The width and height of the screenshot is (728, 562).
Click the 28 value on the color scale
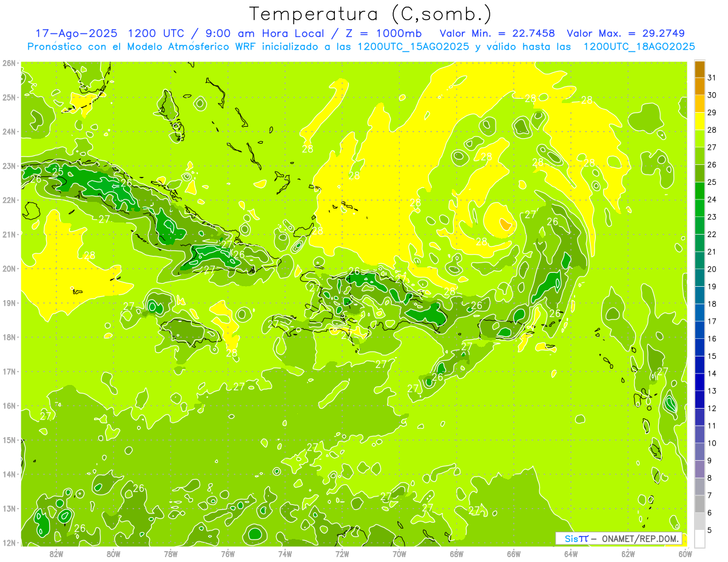click(712, 130)
